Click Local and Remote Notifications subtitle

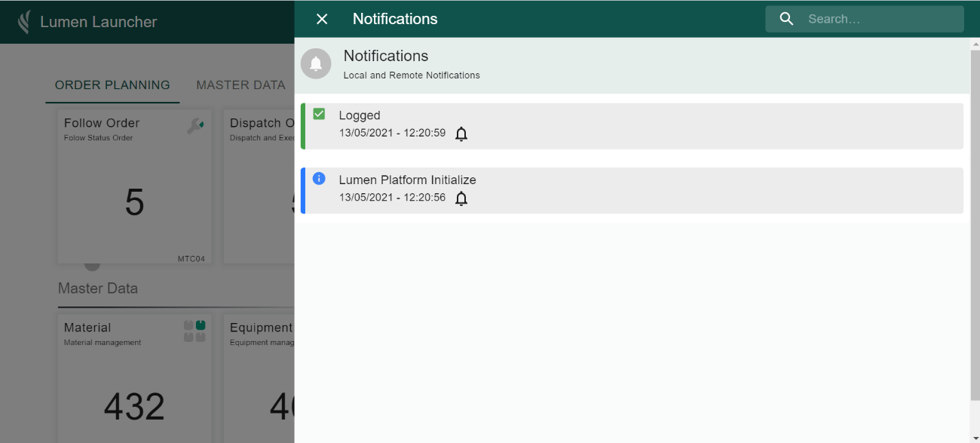(x=412, y=75)
